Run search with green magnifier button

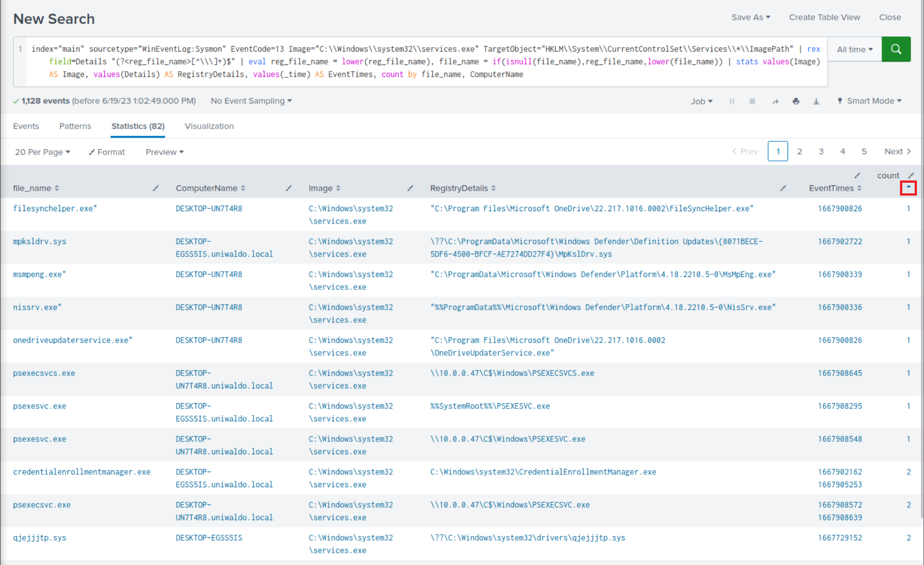pos(896,49)
